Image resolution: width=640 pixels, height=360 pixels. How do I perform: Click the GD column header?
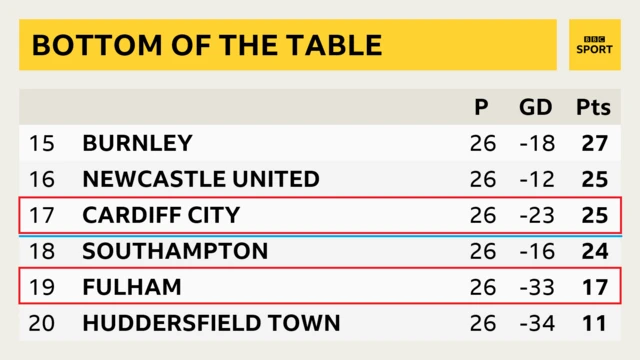click(x=536, y=107)
